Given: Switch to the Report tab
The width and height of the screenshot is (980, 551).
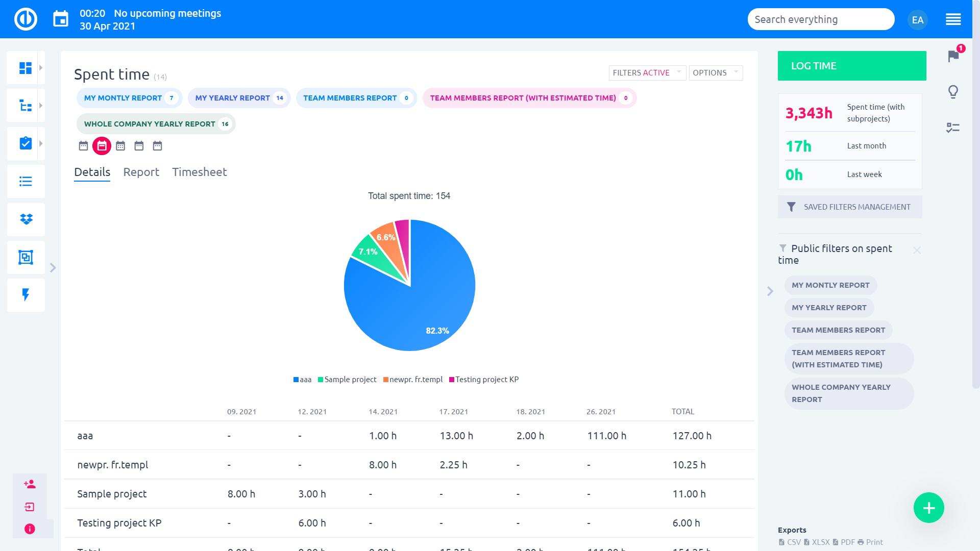Looking at the screenshot, I should coord(141,172).
